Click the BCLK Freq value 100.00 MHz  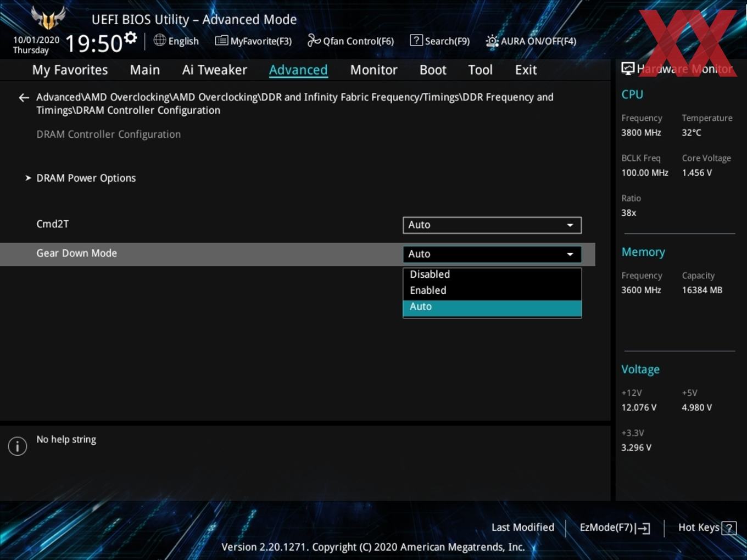[x=645, y=172]
